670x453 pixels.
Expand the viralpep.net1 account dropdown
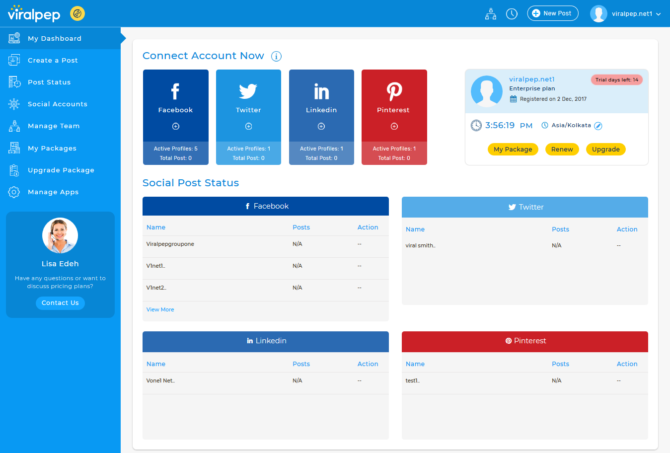[x=636, y=14]
